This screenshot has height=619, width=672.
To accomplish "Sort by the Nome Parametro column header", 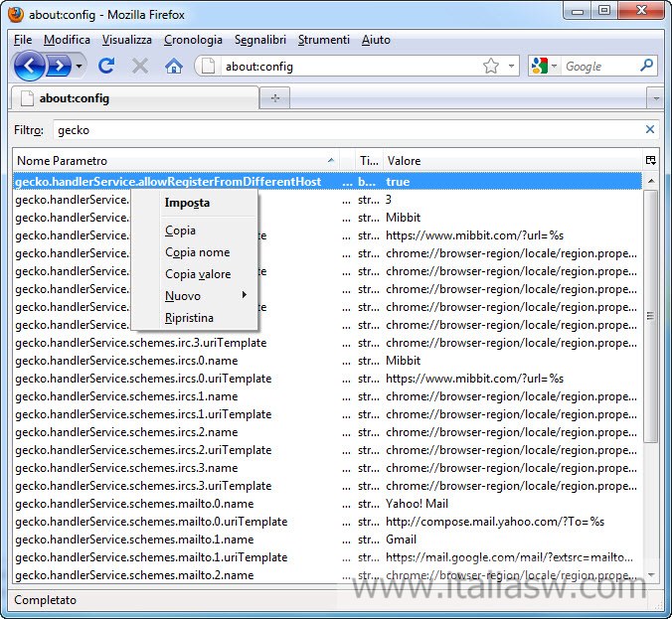I will point(169,160).
